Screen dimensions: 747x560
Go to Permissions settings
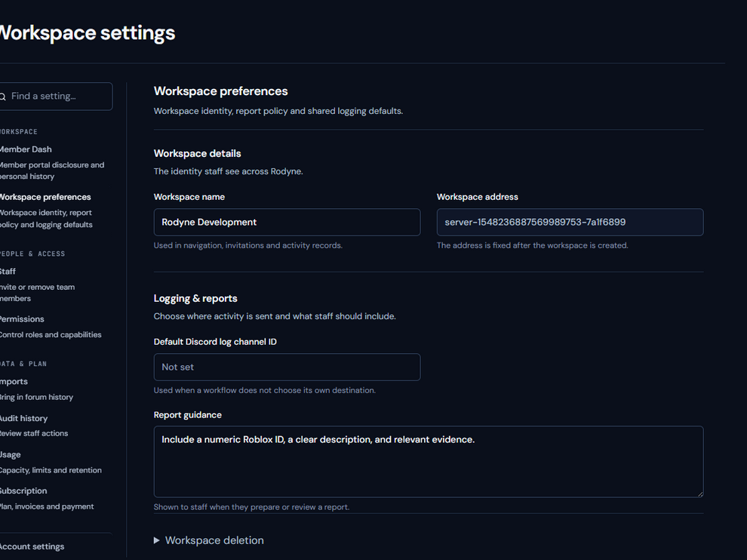[22, 318]
